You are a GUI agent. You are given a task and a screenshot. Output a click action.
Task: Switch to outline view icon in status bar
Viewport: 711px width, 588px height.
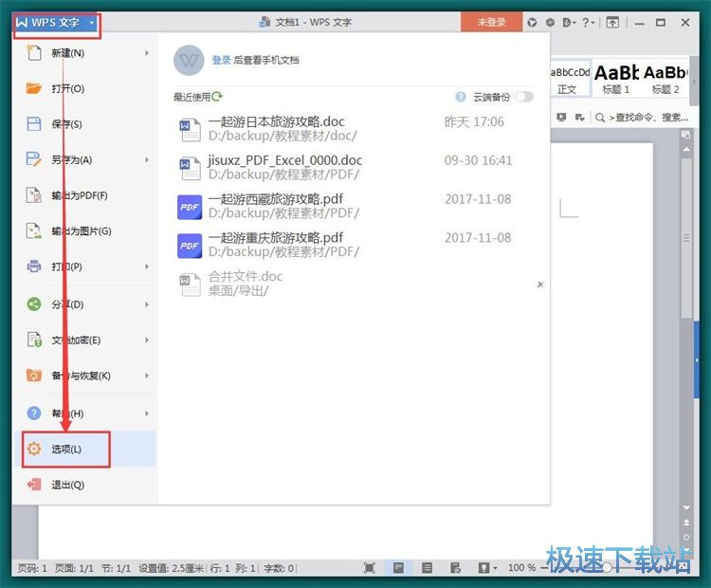pos(427,568)
